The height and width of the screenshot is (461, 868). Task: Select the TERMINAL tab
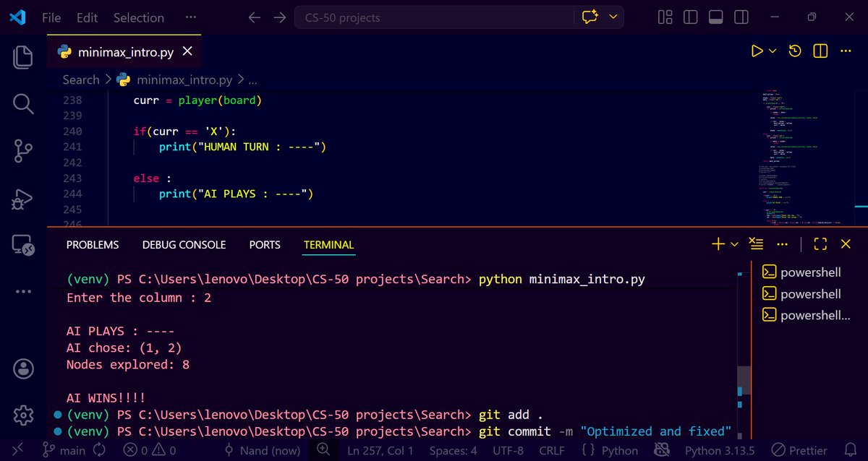(329, 245)
